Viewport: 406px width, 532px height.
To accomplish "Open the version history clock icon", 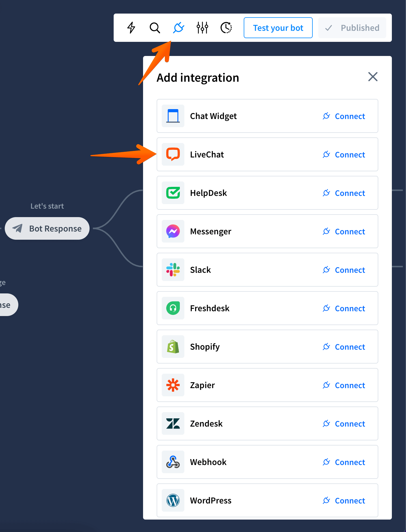I will [226, 28].
